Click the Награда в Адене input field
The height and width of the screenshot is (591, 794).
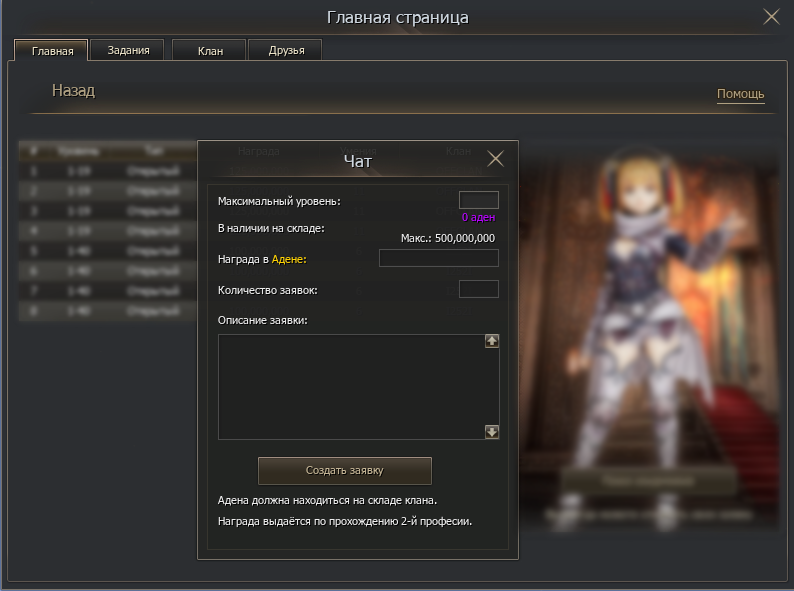point(438,259)
